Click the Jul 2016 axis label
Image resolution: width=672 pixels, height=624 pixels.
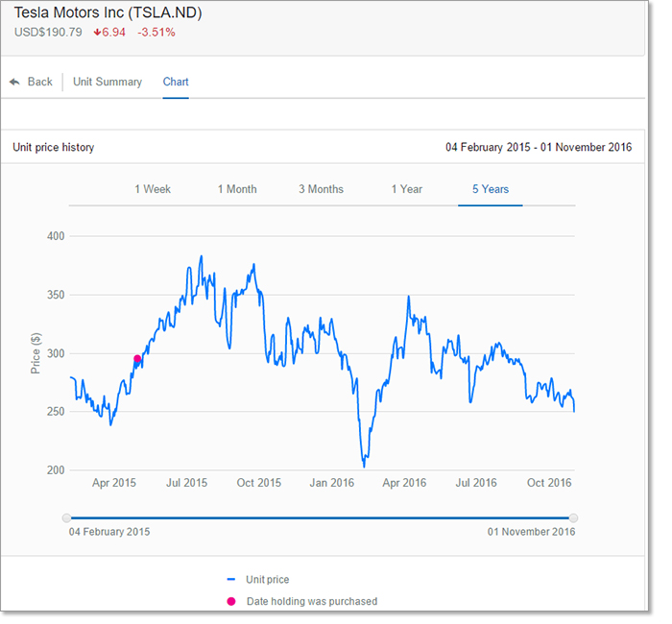pos(476,483)
